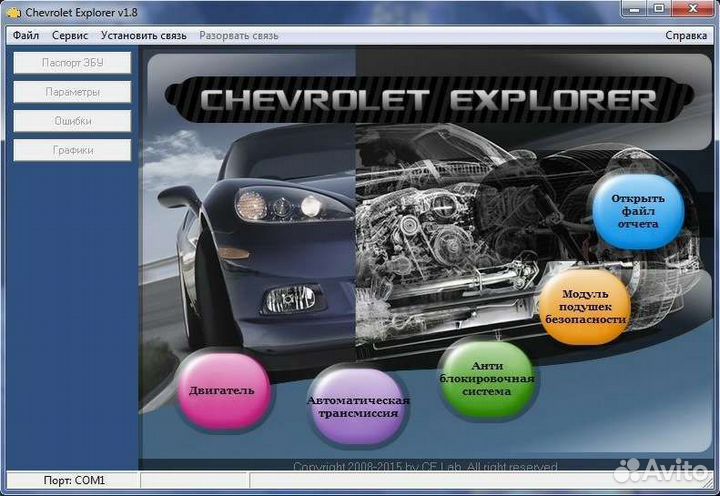Click Установить связь in menu bar
Screen dimensions: 720x496
point(143,35)
